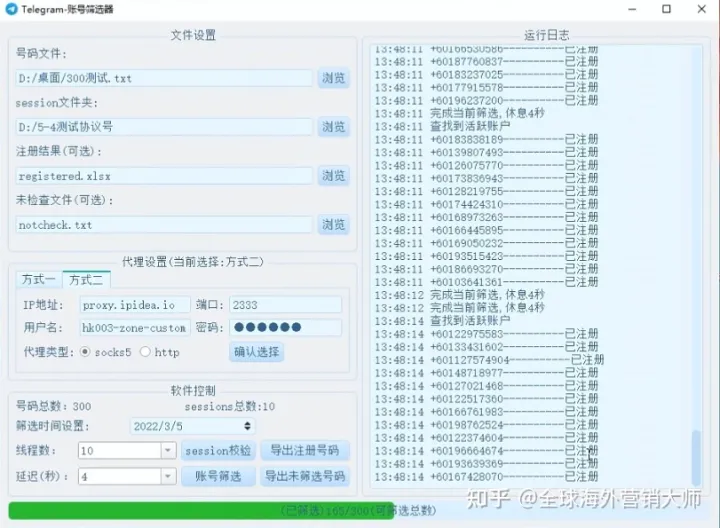Viewport: 720px width, 528px height.
Task: Browse for the 未检查文件 file
Action: (x=333, y=225)
